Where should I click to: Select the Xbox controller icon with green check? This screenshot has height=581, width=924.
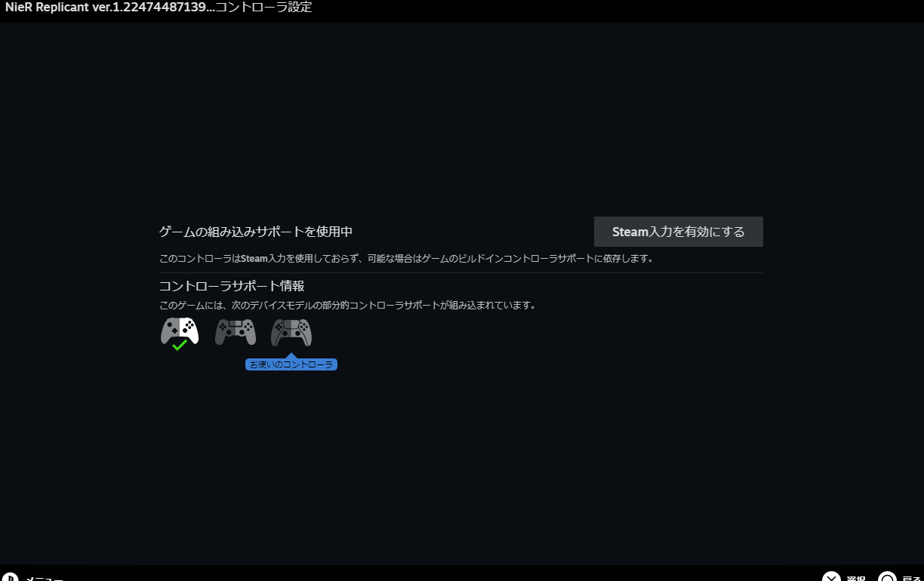coord(180,334)
